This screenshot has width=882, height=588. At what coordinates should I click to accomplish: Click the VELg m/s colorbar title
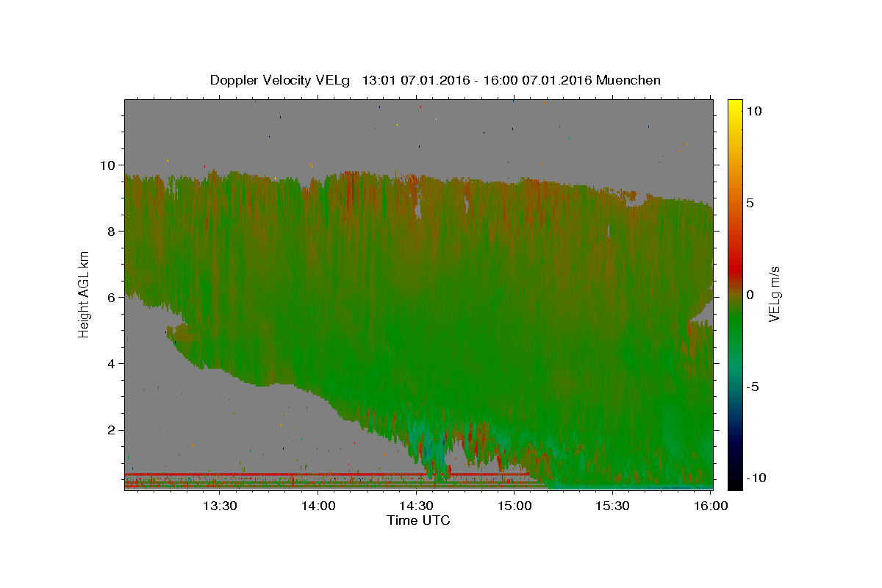(x=774, y=295)
